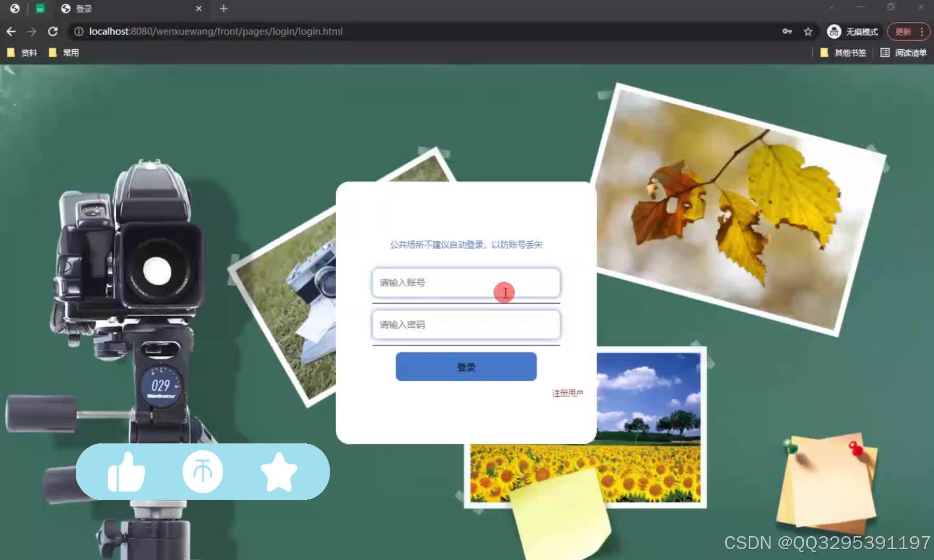Open the browser three-dot menu
This screenshot has width=934, height=560.
[922, 32]
